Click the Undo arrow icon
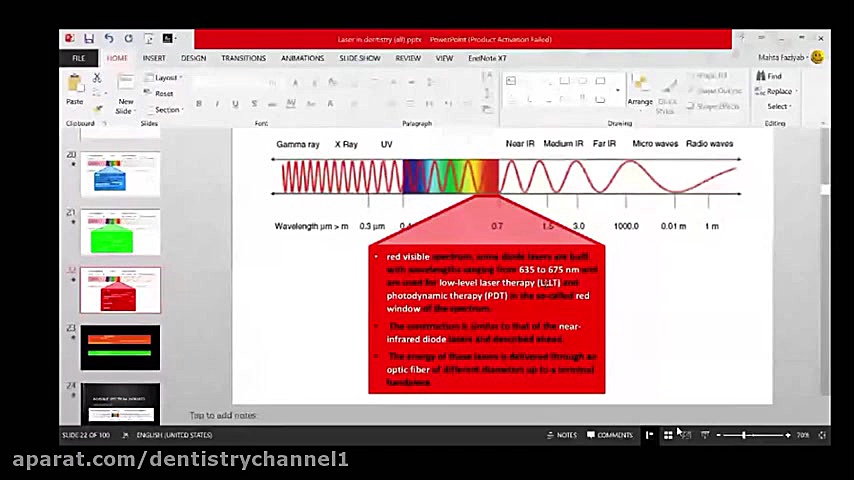This screenshot has width=854, height=480. coord(109,39)
